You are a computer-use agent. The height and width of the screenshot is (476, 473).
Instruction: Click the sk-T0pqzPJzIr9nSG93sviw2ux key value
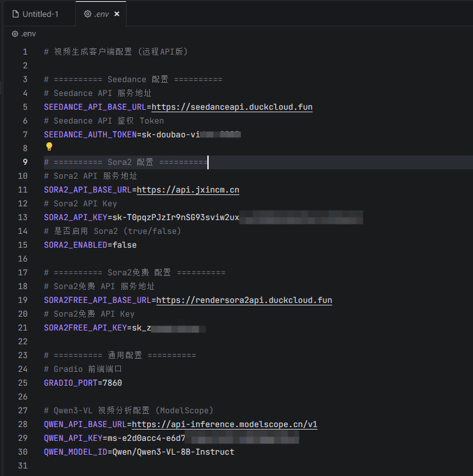[176, 218]
